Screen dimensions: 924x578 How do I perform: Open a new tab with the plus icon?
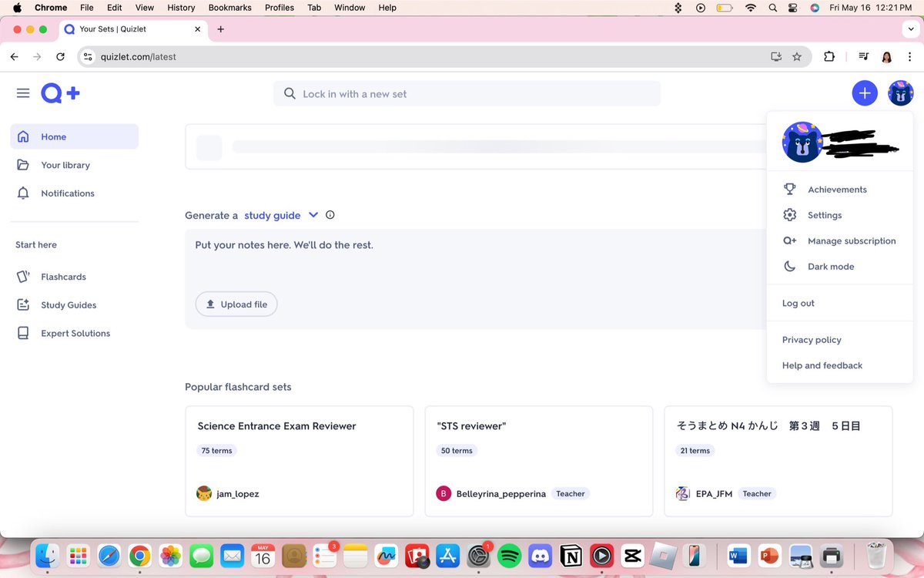(221, 29)
